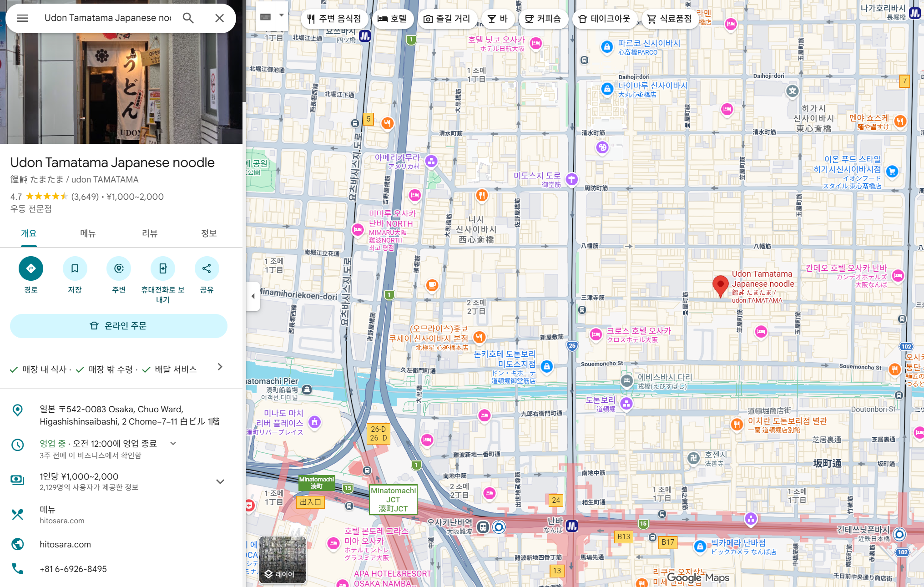The width and height of the screenshot is (924, 587).
Task: Open the hamburger main menu
Action: click(x=22, y=18)
